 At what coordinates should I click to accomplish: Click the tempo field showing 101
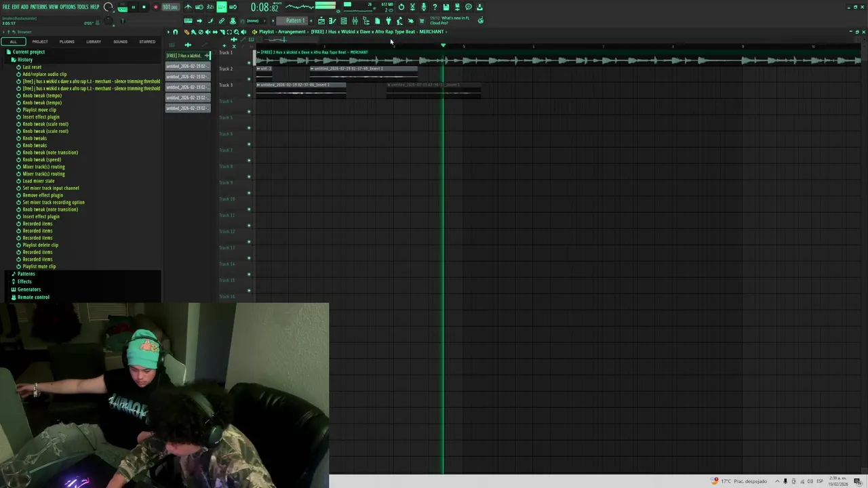click(170, 7)
